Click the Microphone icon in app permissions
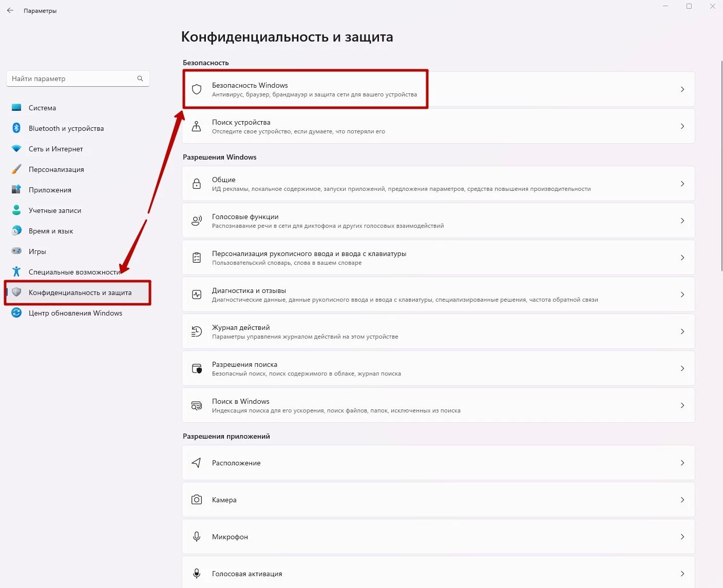 (x=197, y=537)
